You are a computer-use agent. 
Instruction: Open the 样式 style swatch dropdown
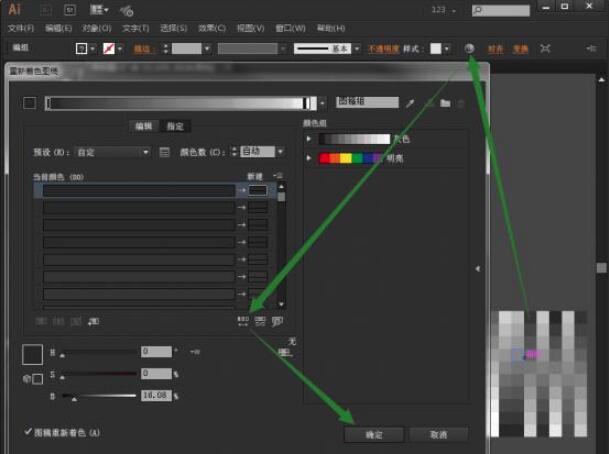(x=447, y=49)
